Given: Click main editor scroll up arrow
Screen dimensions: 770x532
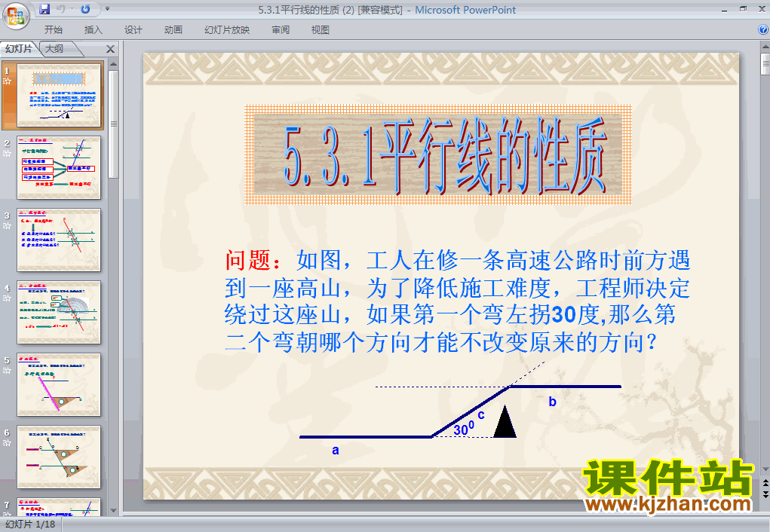Looking at the screenshot, I should (x=765, y=47).
